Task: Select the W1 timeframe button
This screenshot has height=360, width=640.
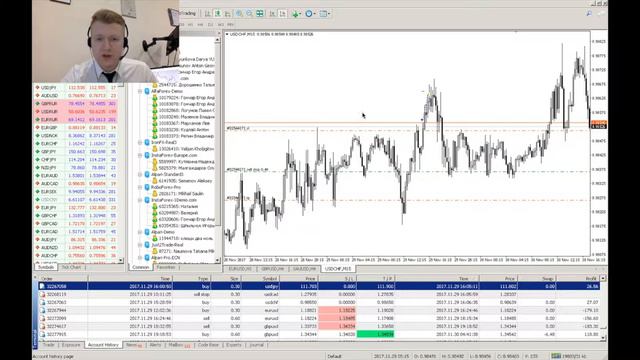Action: 220,24
